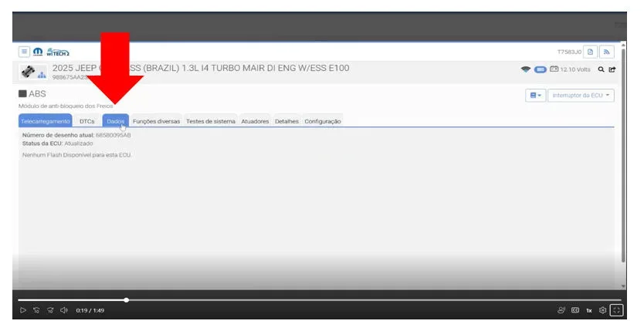Open the DTCs tab
Screen dimensions: 644x331
[87, 121]
